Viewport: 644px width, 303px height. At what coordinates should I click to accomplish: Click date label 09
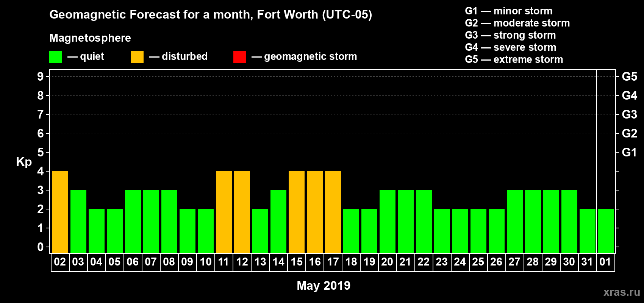pyautogui.click(x=187, y=262)
